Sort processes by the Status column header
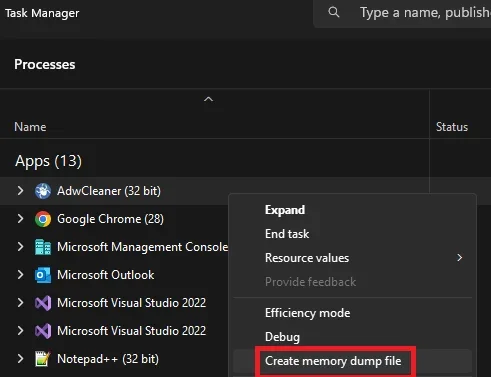The width and height of the screenshot is (491, 377). [x=452, y=127]
